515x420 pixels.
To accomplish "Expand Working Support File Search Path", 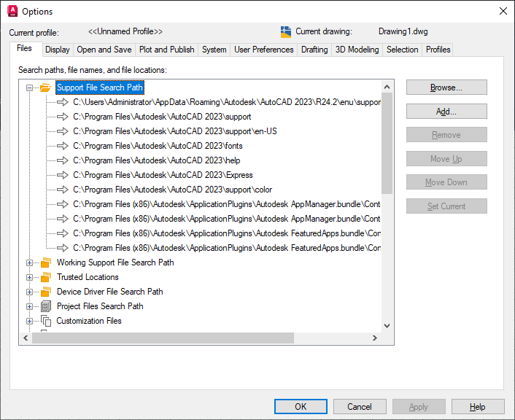I will click(x=30, y=262).
